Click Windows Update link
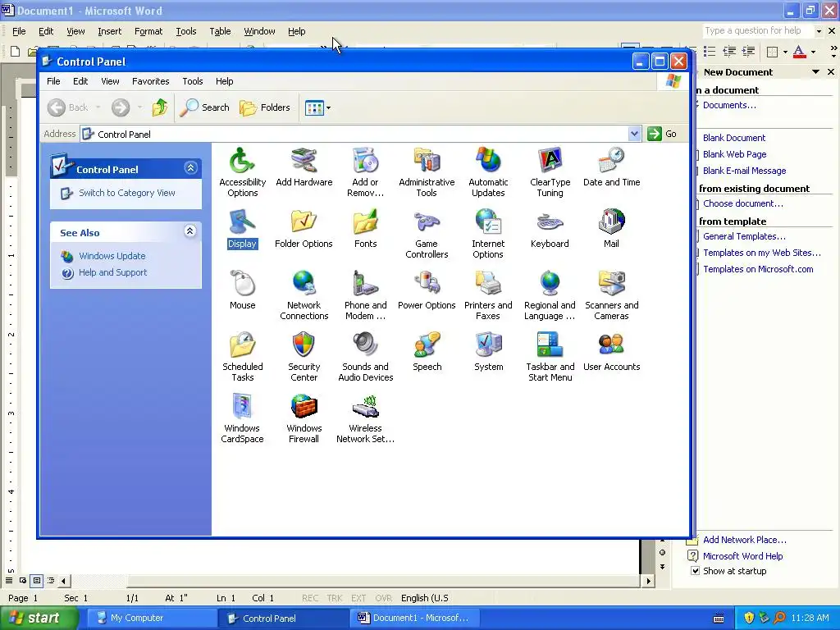 pos(112,256)
